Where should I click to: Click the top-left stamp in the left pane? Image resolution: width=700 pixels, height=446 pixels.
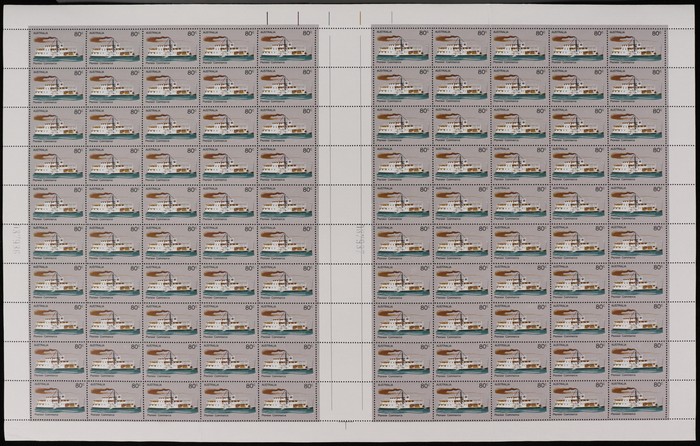(x=57, y=47)
